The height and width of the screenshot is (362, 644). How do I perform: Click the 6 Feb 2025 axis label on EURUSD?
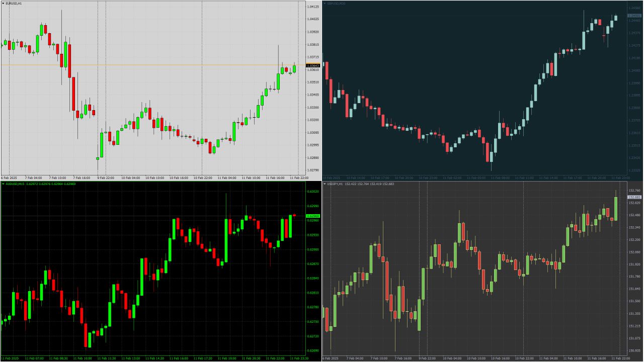[10, 177]
